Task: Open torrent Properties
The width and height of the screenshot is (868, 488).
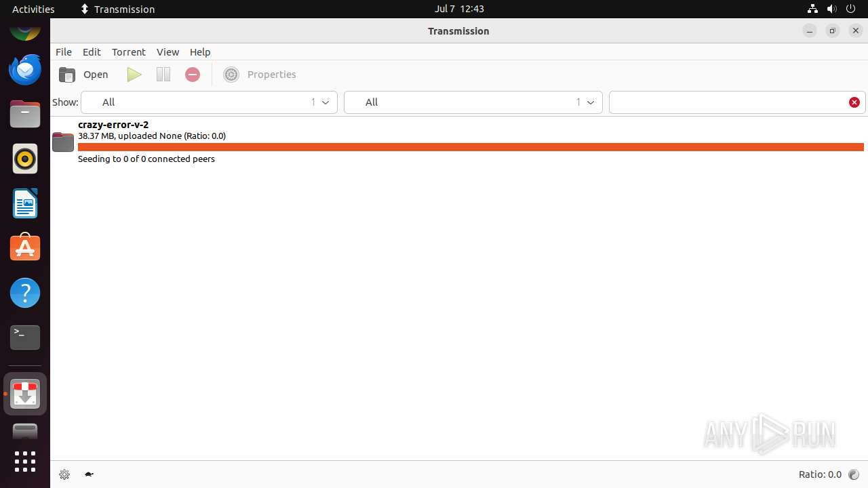Action: click(260, 75)
